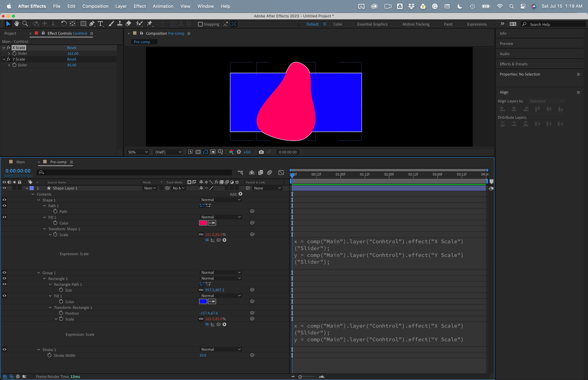This screenshot has width=588, height=380.
Task: Hide Shape Layer 1 eye toggle
Action: 4,188
